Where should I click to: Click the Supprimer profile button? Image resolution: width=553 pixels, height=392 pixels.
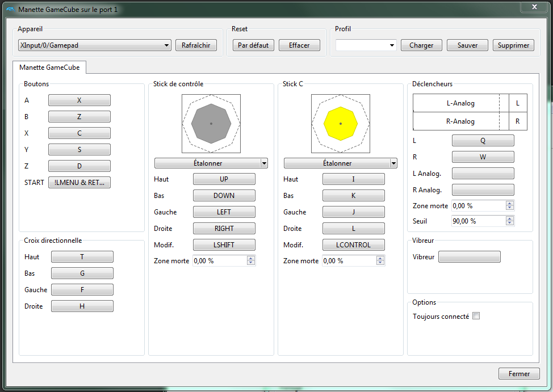pyautogui.click(x=513, y=45)
